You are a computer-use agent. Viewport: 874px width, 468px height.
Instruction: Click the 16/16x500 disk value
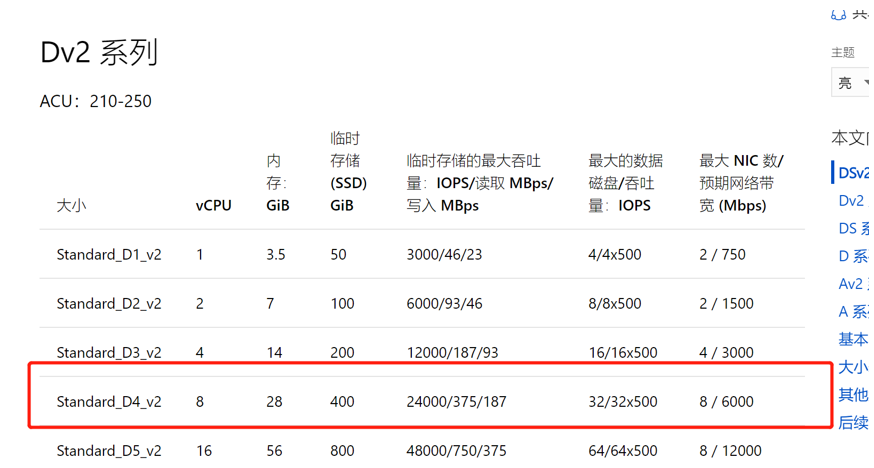coord(623,353)
